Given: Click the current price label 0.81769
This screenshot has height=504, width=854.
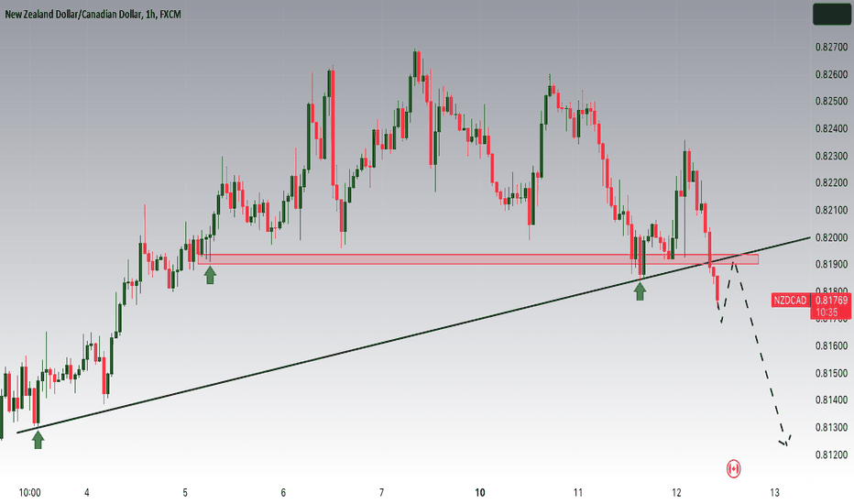Looking at the screenshot, I should pyautogui.click(x=831, y=301).
